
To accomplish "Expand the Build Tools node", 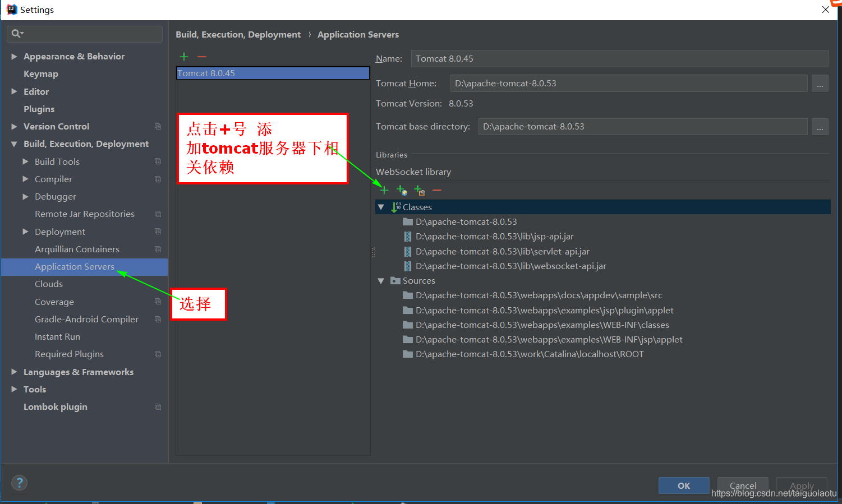I will [25, 161].
